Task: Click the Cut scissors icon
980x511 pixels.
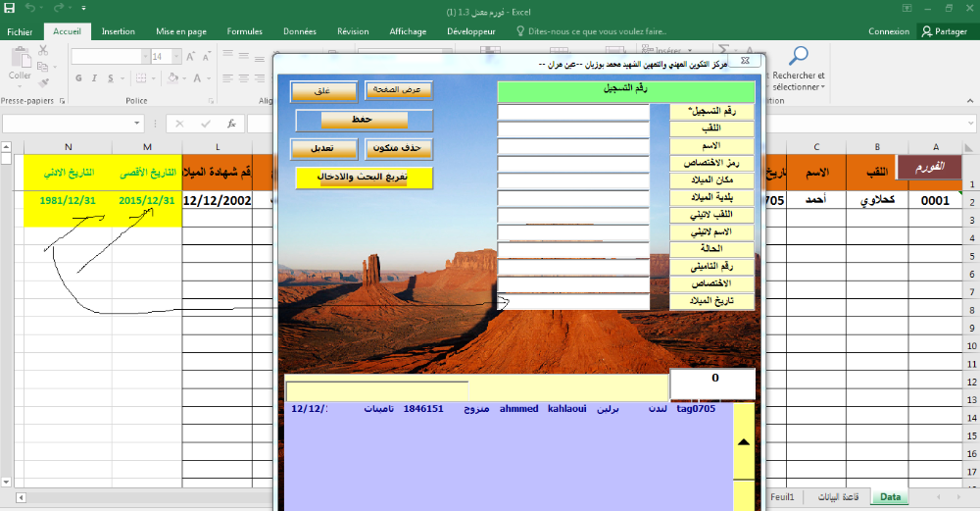Action: pyautogui.click(x=44, y=51)
